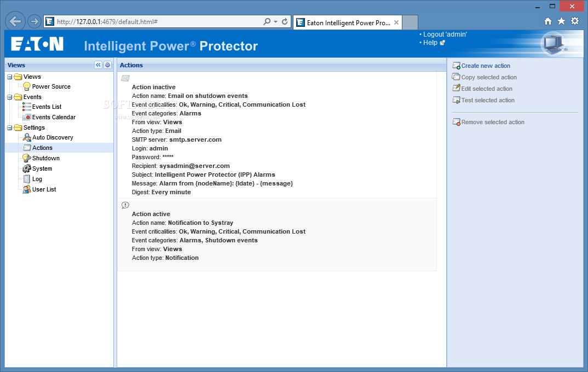
Task: Select Auto Discovery tree item
Action: pyautogui.click(x=53, y=137)
